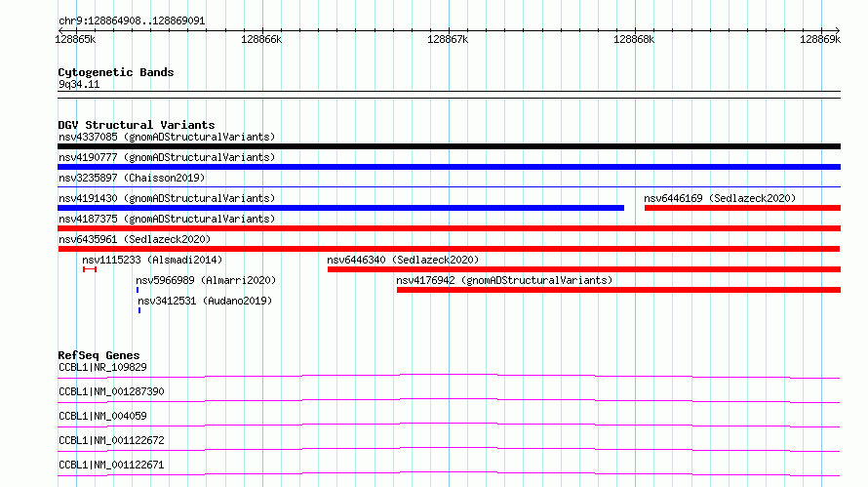Click the blue nsv4191430 variant bar
The width and height of the screenshot is (868, 487).
point(341,208)
